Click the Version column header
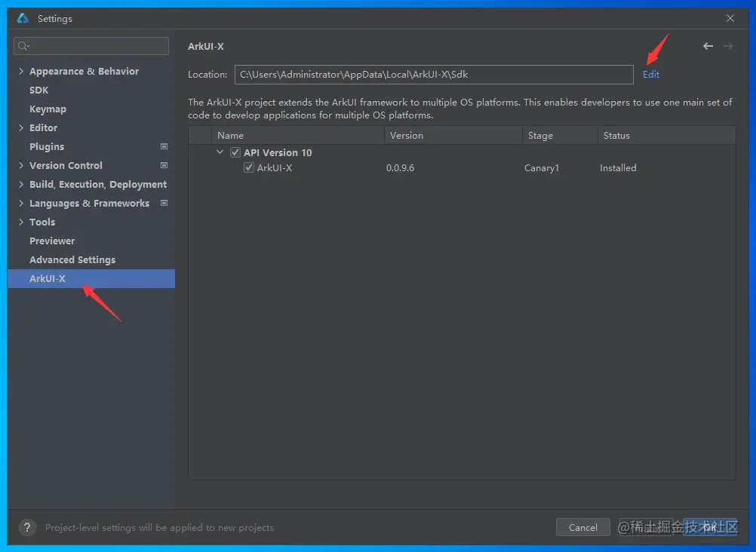The image size is (756, 552). [453, 136]
